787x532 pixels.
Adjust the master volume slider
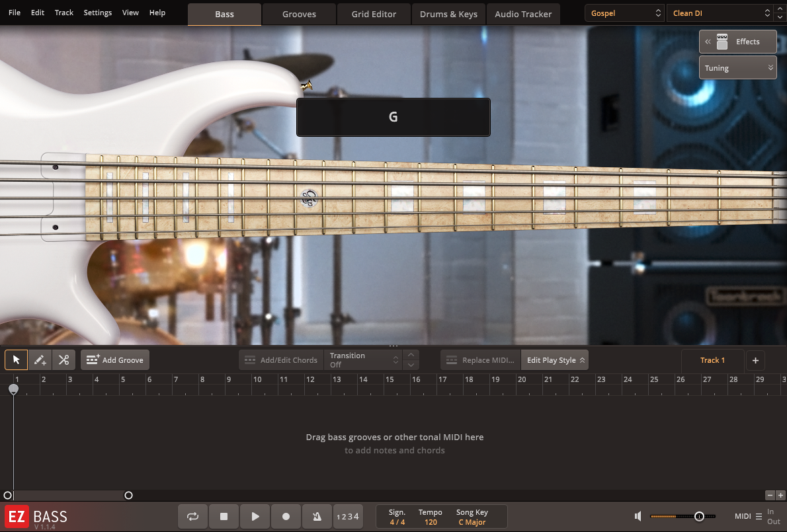(698, 516)
